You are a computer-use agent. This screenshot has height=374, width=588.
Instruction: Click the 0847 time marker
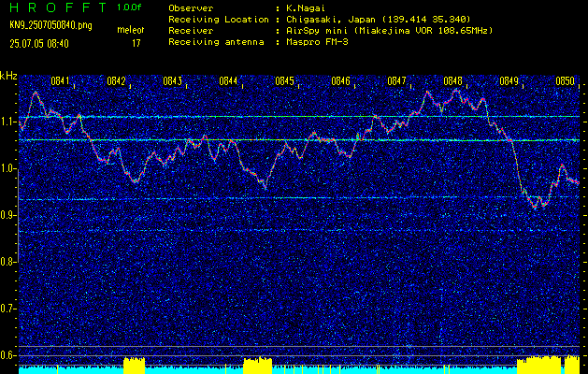pyautogui.click(x=396, y=81)
